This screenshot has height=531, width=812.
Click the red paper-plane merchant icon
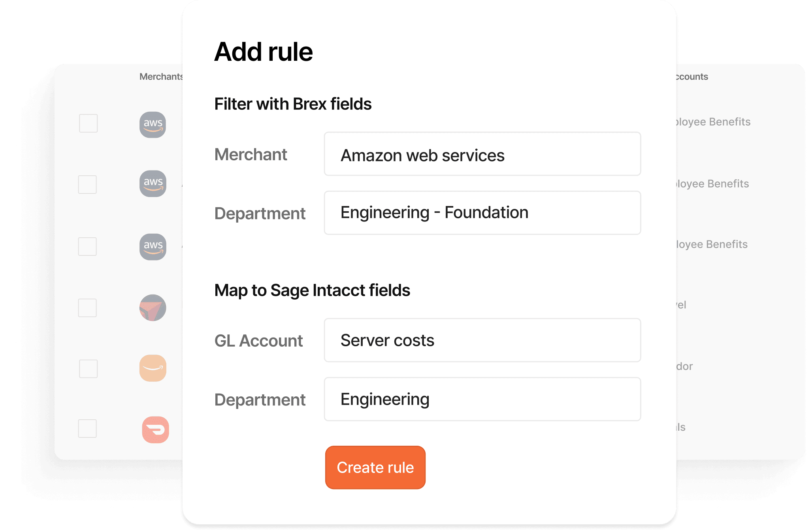point(153,308)
